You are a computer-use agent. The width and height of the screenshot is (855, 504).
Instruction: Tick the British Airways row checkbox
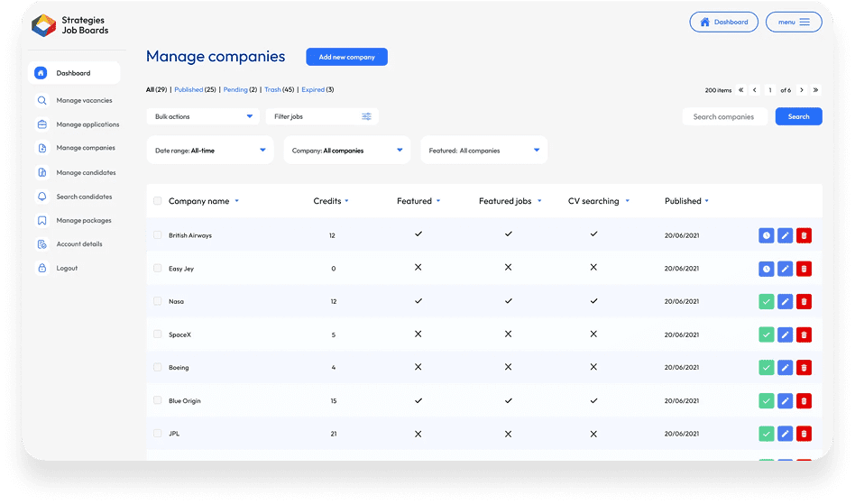click(x=158, y=235)
